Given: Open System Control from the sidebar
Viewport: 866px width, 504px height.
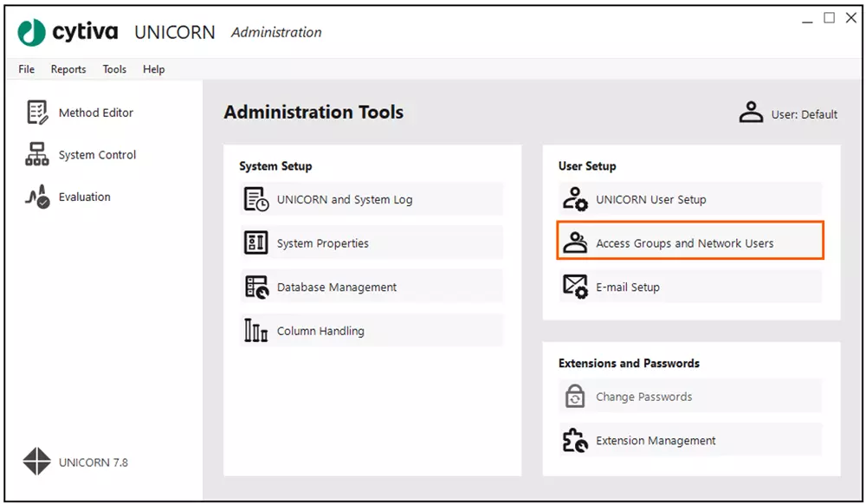Looking at the screenshot, I should [95, 155].
